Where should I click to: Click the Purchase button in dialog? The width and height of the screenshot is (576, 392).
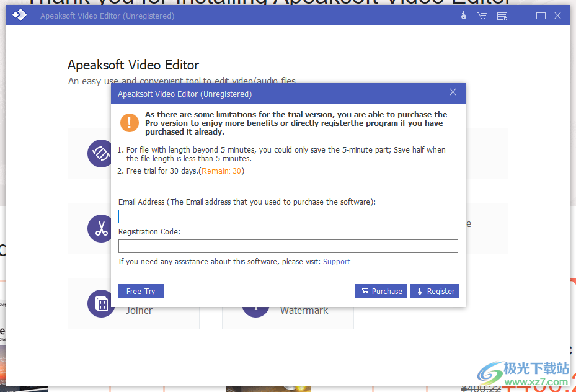pos(381,291)
